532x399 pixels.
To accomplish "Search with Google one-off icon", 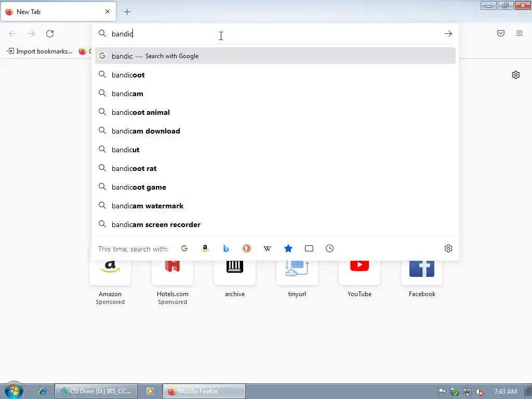I will (184, 248).
